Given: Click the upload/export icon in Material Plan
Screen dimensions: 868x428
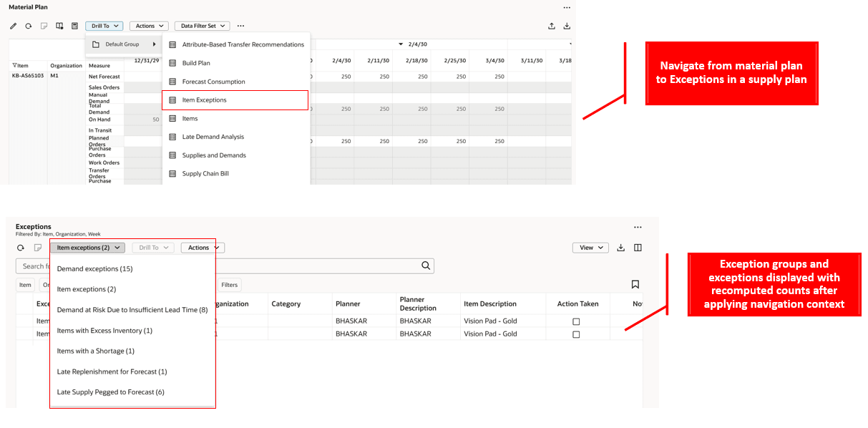Looking at the screenshot, I should [552, 26].
